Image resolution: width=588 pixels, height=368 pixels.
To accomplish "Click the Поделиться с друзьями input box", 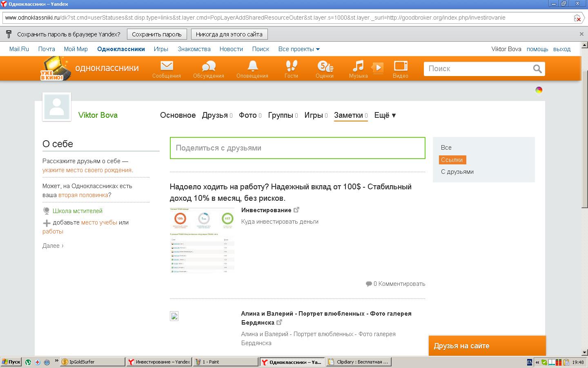I will click(x=298, y=148).
